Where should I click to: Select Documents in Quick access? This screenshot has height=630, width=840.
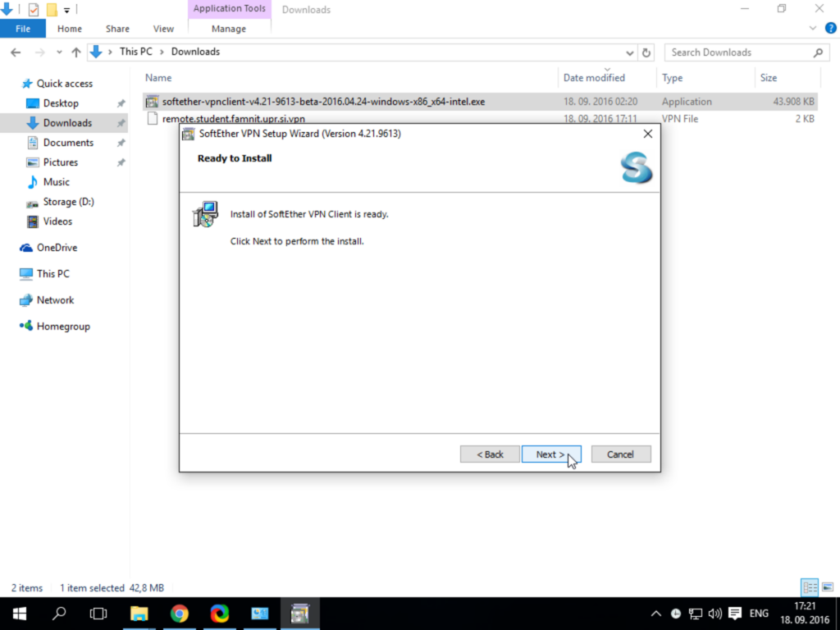[68, 143]
